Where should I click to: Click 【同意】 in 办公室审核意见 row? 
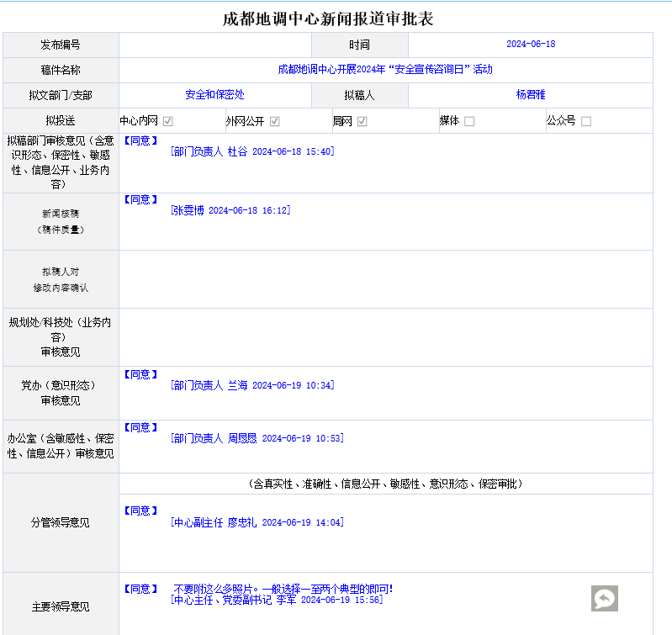140,427
